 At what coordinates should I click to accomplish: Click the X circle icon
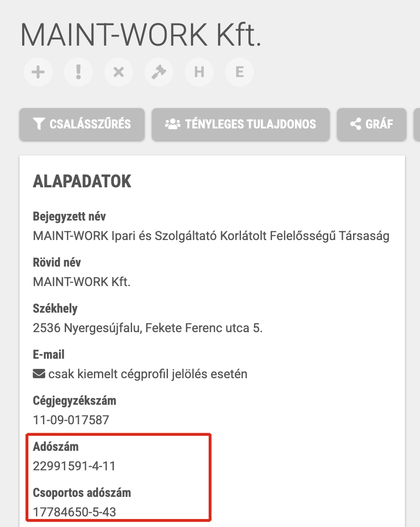pos(119,72)
